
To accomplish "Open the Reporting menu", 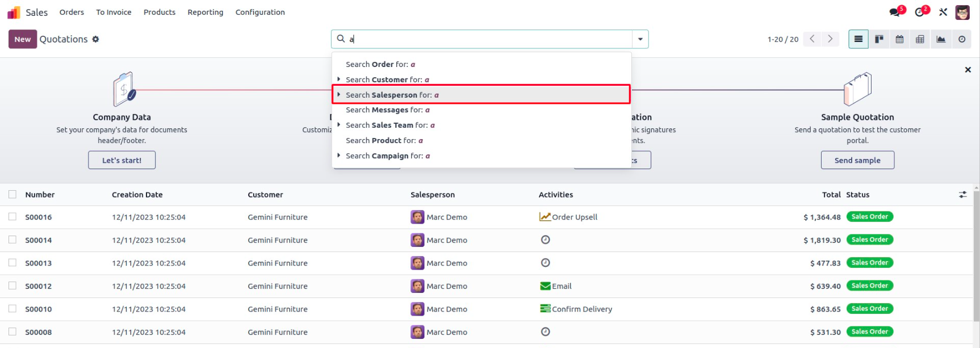I will [x=205, y=12].
